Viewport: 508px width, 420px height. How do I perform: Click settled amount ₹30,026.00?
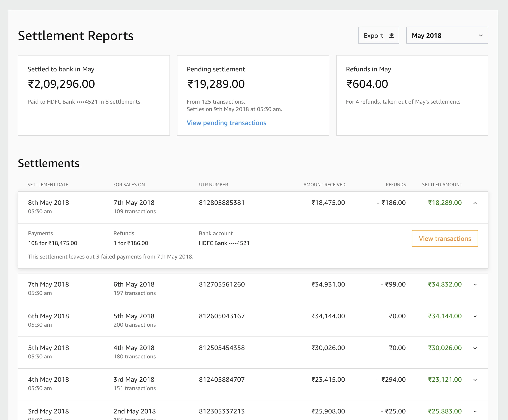tap(445, 347)
